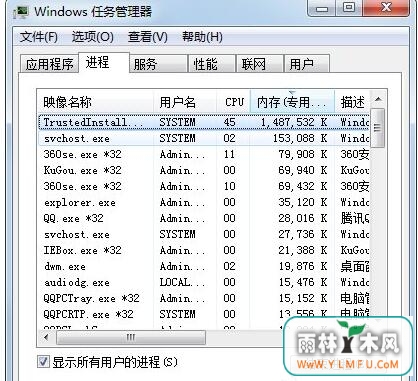Image resolution: width=418 pixels, height=381 pixels.
Task: Switch to the 用户 tab
Action: 307,64
